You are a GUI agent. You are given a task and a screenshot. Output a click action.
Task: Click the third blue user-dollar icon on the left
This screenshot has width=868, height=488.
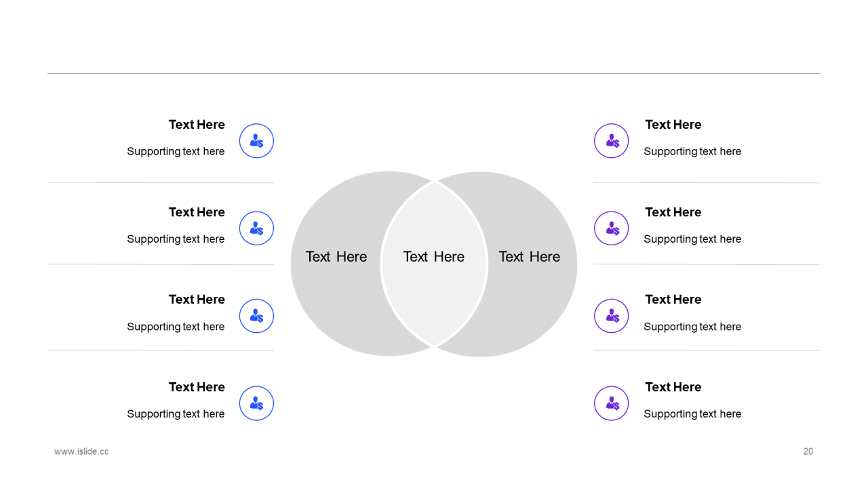pos(256,316)
